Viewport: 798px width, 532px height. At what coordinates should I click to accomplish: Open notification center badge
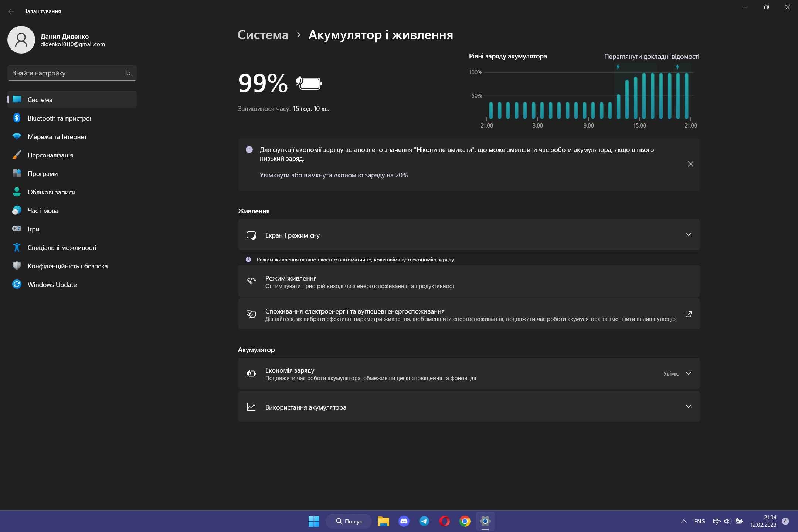click(x=785, y=521)
